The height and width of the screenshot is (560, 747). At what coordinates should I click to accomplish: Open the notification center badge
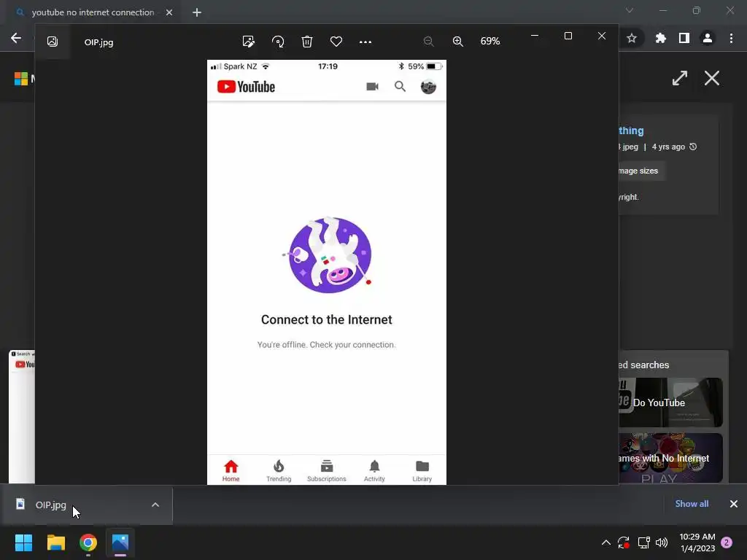[x=727, y=542]
